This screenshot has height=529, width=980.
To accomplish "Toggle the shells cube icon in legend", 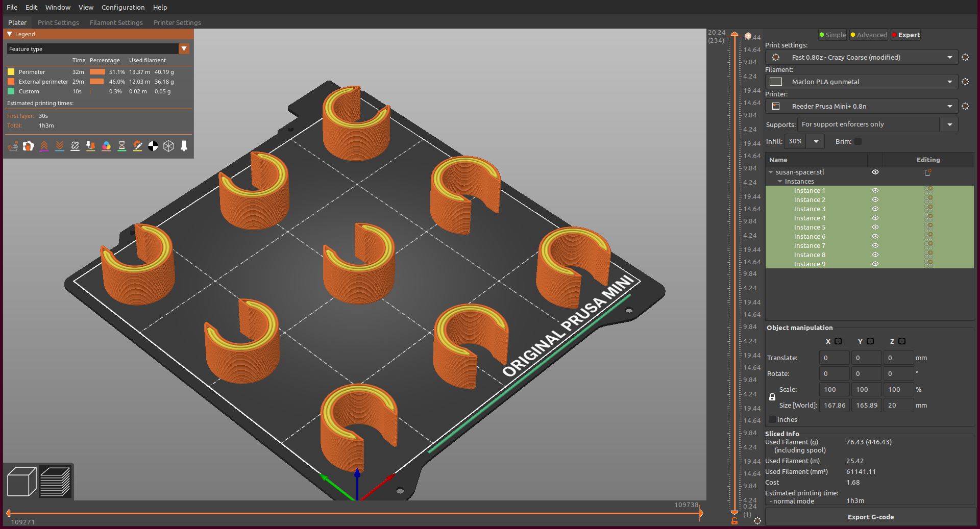I will tap(169, 146).
